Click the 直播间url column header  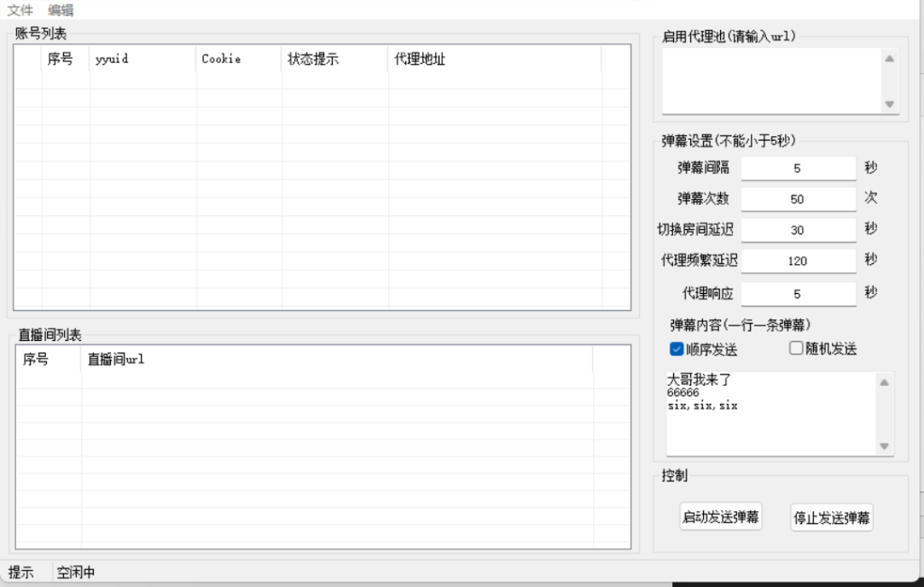336,359
